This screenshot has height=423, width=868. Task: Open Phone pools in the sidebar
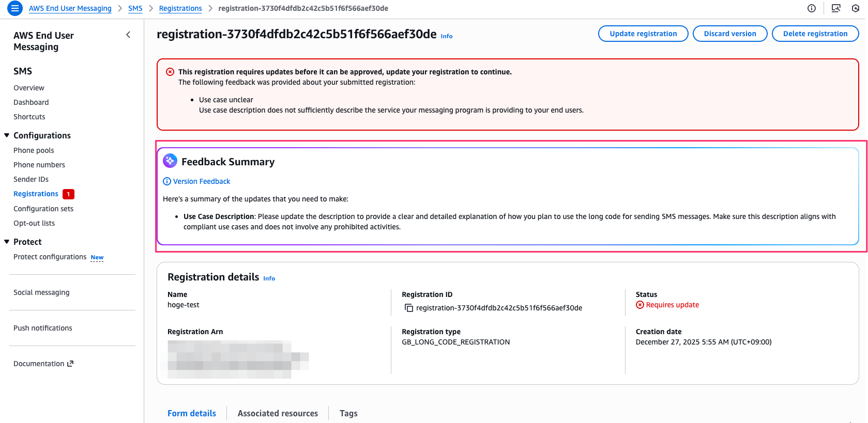point(34,150)
